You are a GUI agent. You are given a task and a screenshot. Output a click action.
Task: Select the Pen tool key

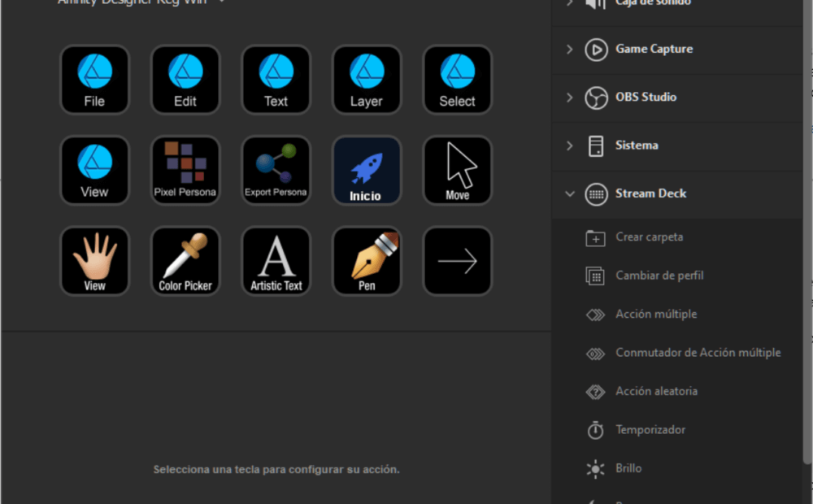point(367,261)
